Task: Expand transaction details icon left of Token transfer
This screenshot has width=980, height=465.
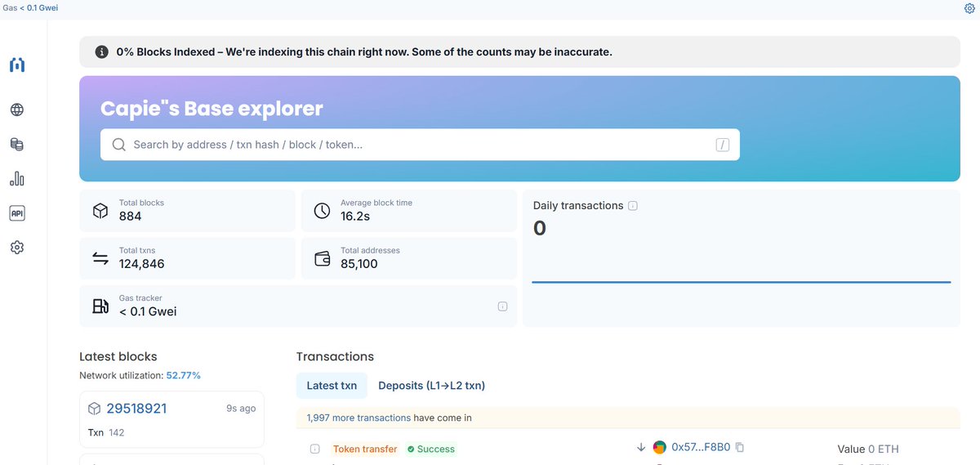Action: pyautogui.click(x=314, y=449)
